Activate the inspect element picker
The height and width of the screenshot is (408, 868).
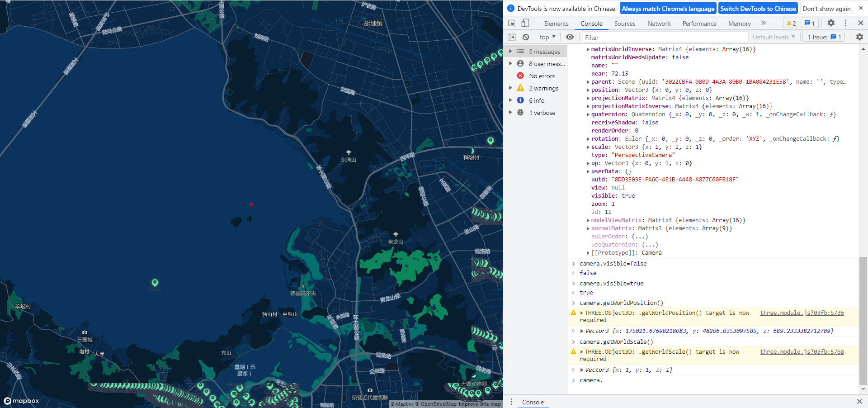pos(511,23)
